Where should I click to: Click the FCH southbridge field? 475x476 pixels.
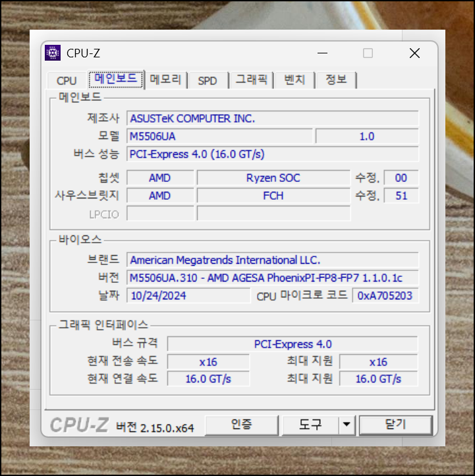(x=273, y=196)
